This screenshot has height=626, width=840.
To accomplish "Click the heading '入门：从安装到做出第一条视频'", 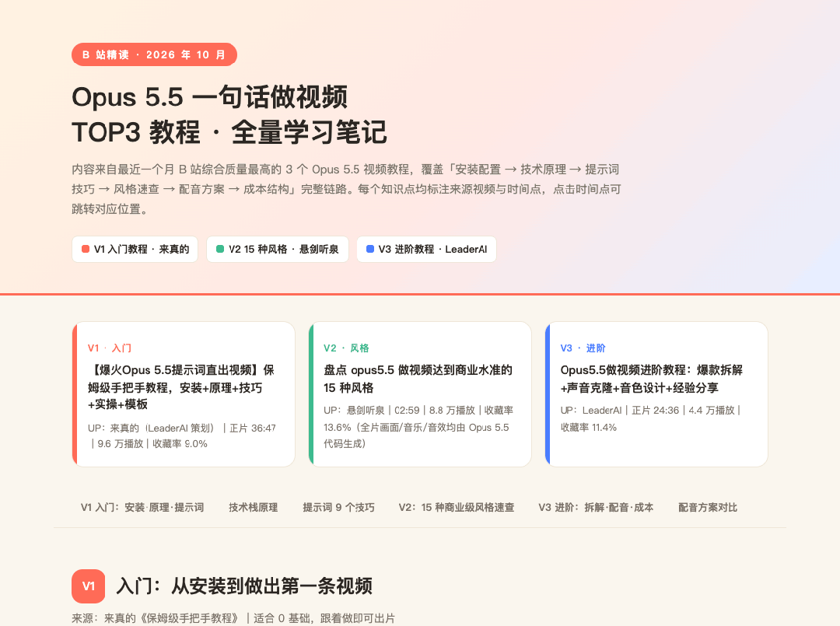I will point(244,586).
